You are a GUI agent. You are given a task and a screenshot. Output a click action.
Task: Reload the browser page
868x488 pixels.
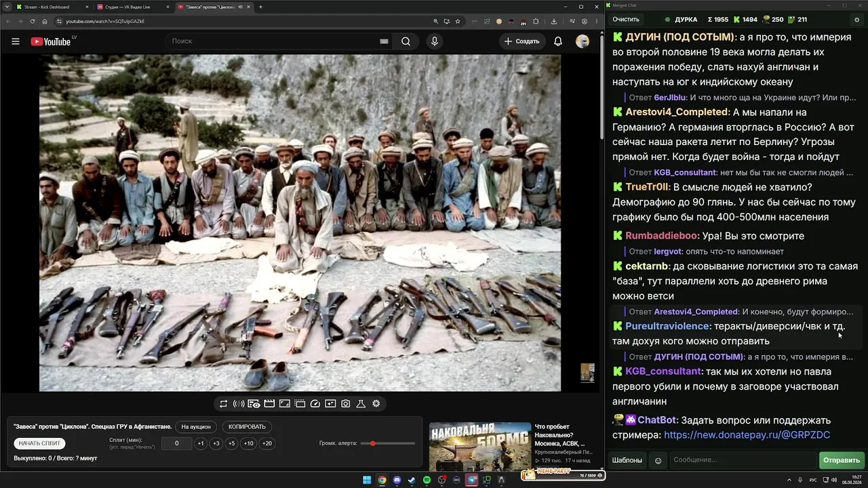click(x=33, y=21)
